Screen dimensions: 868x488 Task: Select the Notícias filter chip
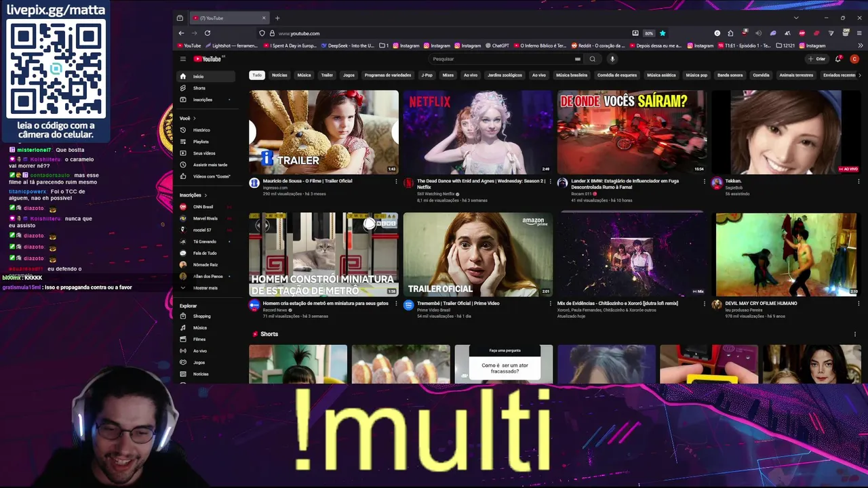(279, 75)
